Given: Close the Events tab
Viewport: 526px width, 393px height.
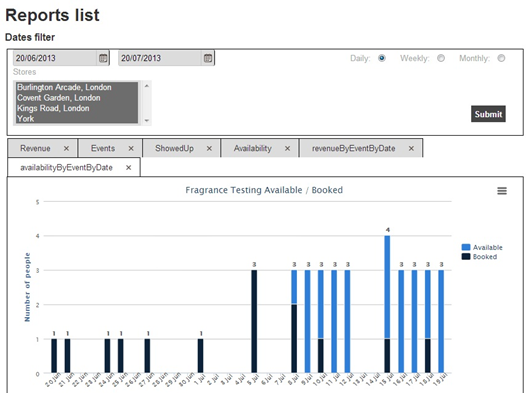Looking at the screenshot, I should (131, 148).
